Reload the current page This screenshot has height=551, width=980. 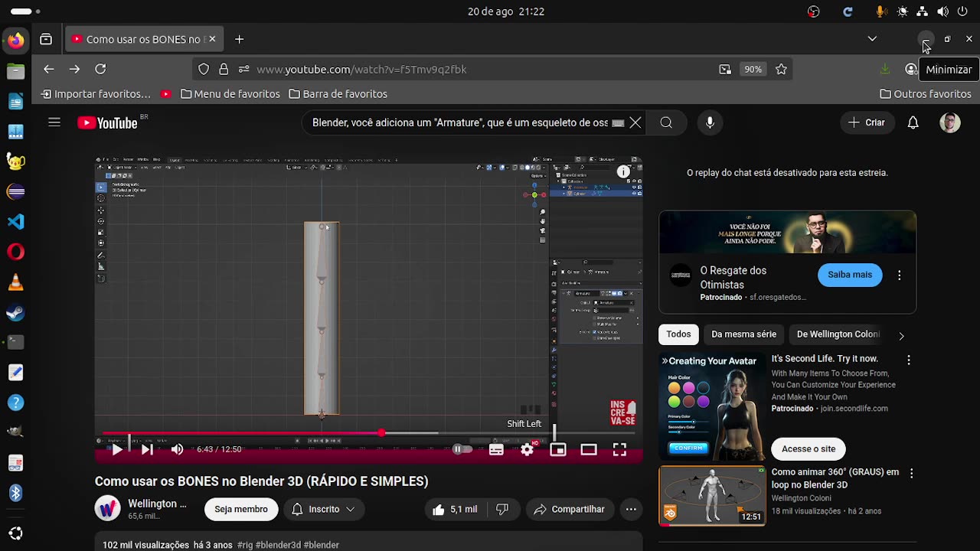pos(100,69)
